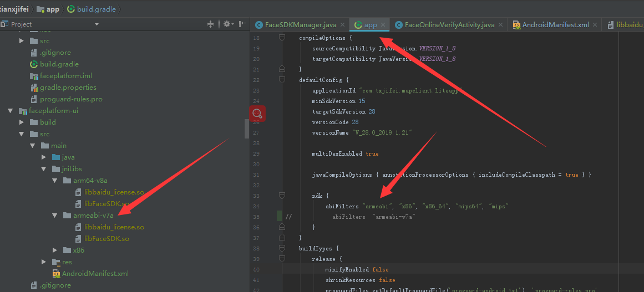This screenshot has width=644, height=292.
Task: Select libbaidu_license.so under arm64-v8a
Action: pos(114,192)
